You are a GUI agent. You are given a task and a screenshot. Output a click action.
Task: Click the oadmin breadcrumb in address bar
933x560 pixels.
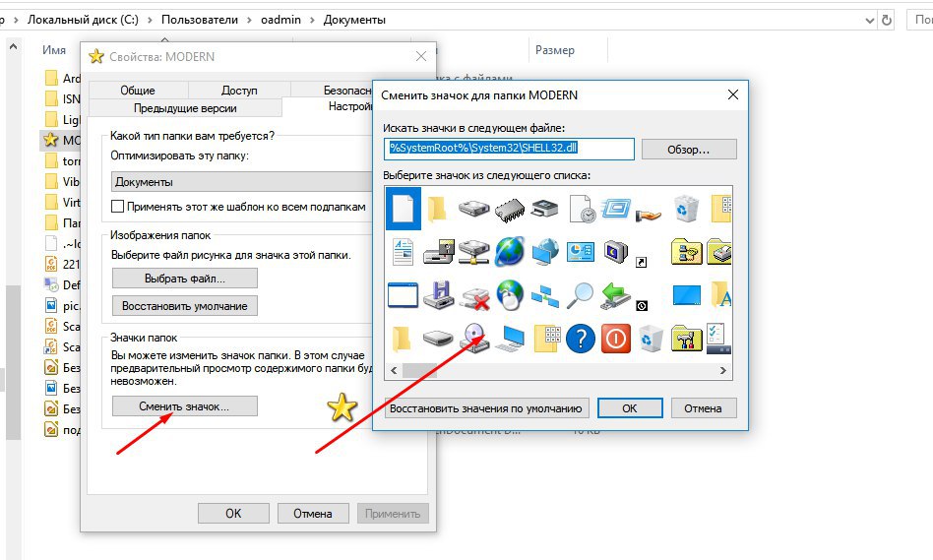click(x=280, y=20)
